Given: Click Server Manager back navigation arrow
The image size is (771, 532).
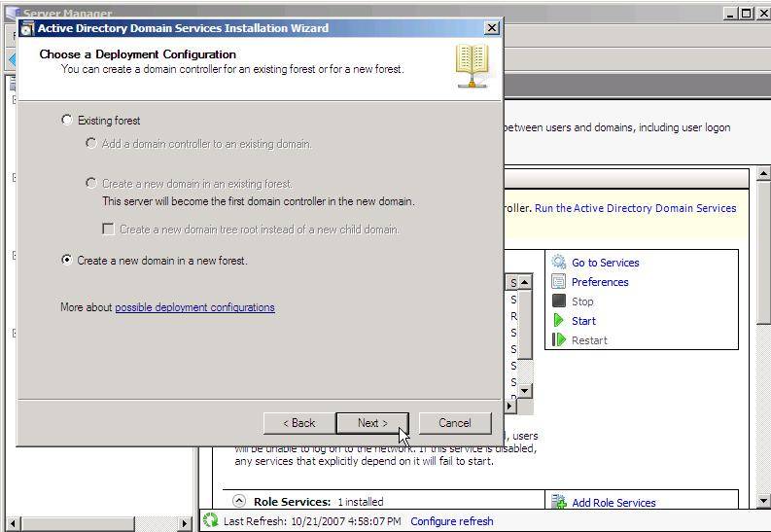Looking at the screenshot, I should tap(13, 60).
